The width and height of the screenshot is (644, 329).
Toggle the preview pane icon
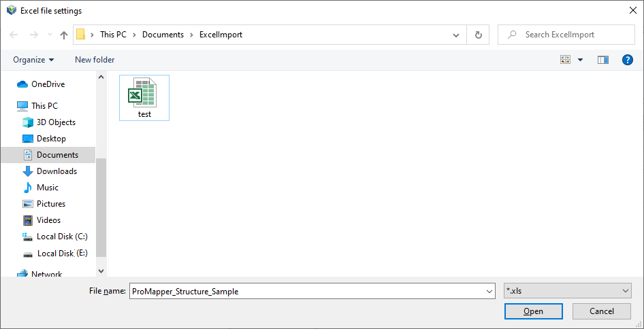[x=602, y=60]
